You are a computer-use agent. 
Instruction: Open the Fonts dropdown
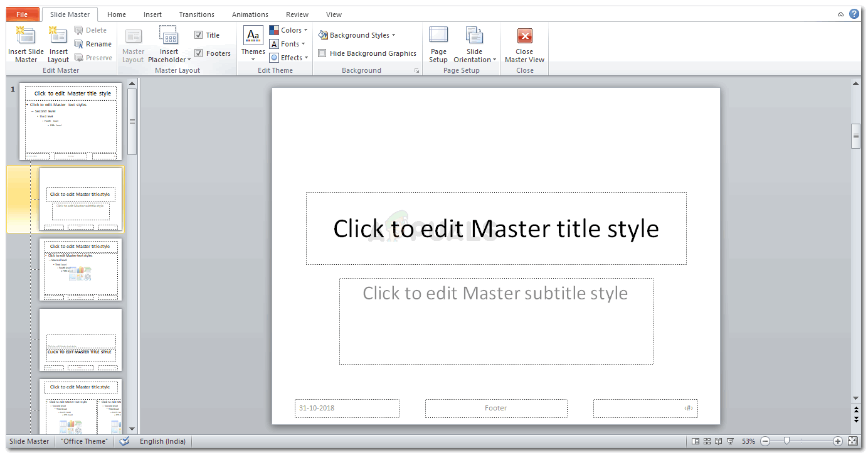point(287,44)
